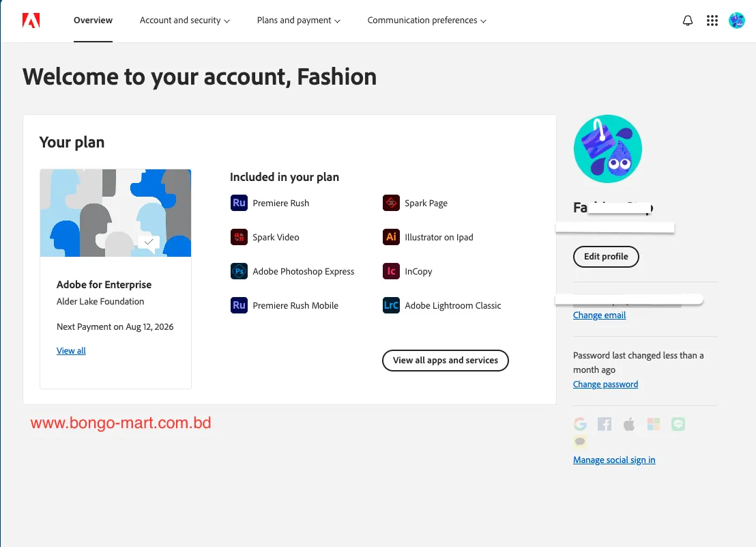Select the Spark Video icon
The height and width of the screenshot is (547, 756).
tap(239, 237)
